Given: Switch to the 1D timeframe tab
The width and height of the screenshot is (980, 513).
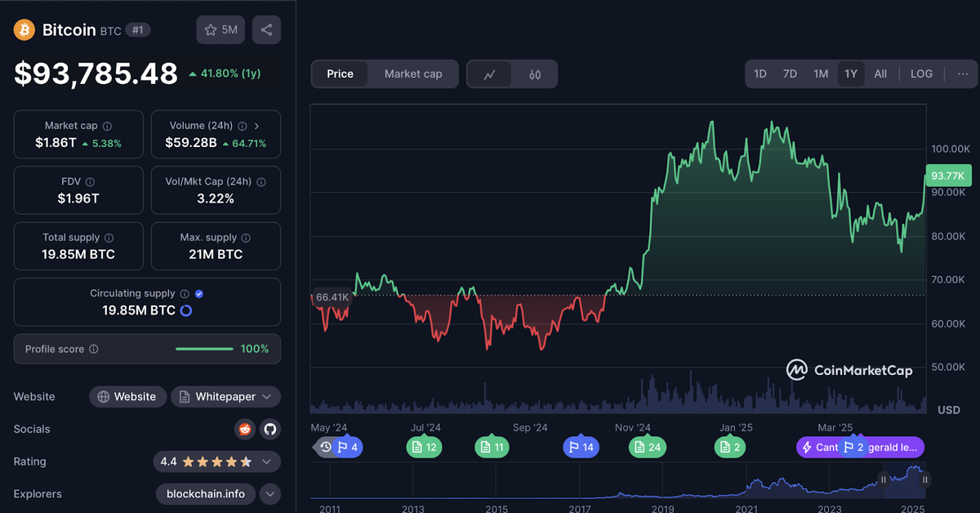Looking at the screenshot, I should [x=759, y=74].
